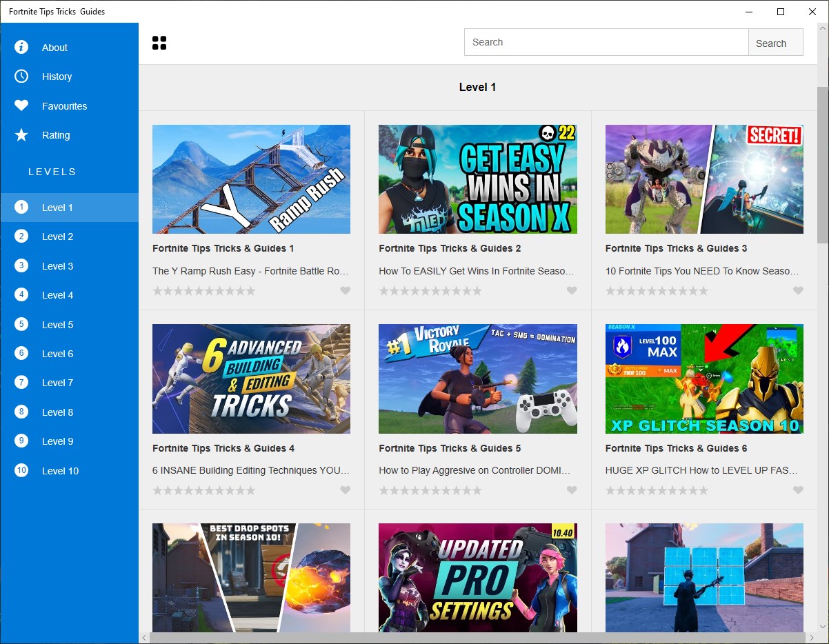The width and height of the screenshot is (829, 644).
Task: Open the About page label
Action: coord(54,48)
